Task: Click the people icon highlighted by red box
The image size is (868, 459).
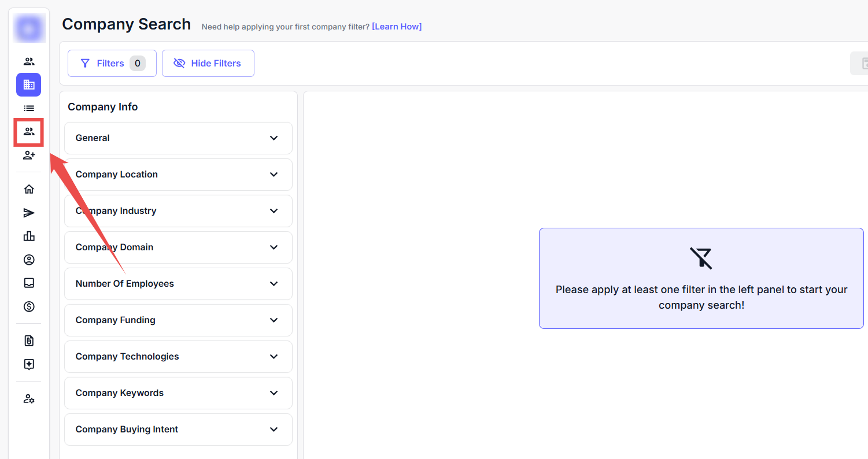Action: tap(29, 132)
